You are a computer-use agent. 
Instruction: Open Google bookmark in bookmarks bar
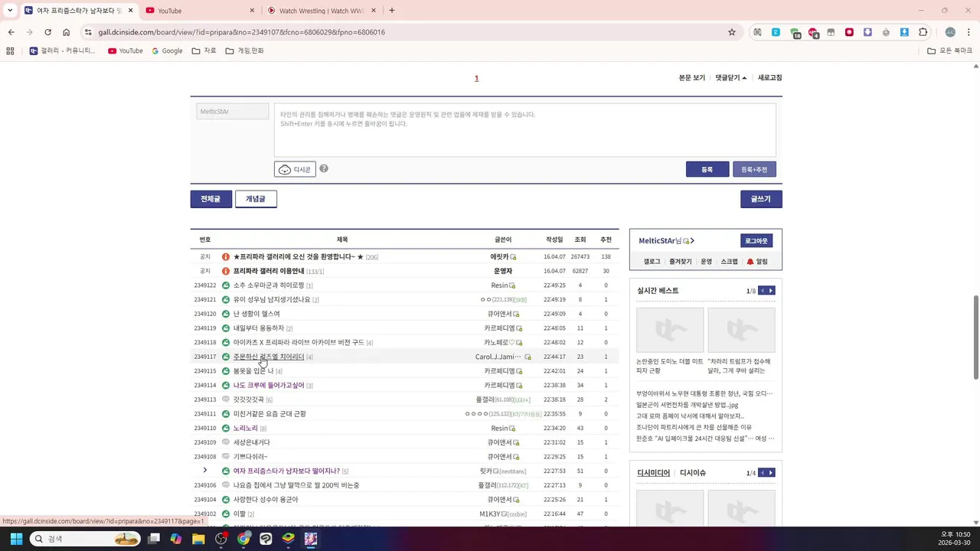(x=167, y=51)
